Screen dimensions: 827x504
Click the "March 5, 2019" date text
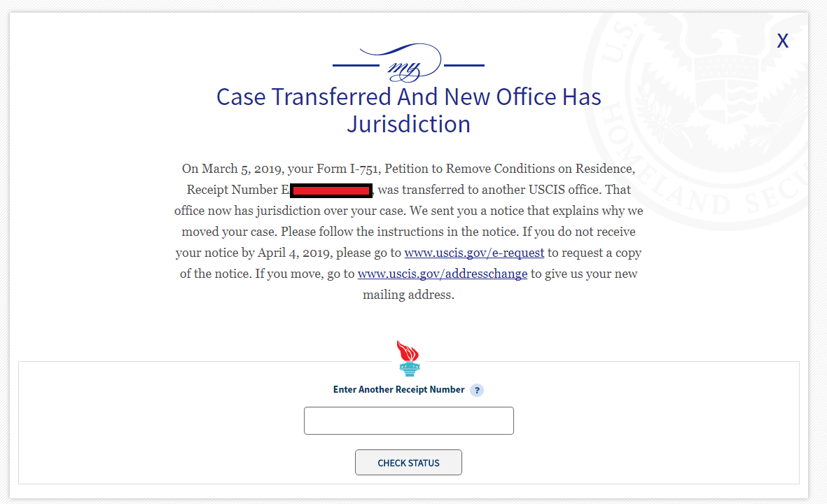pyautogui.click(x=242, y=169)
